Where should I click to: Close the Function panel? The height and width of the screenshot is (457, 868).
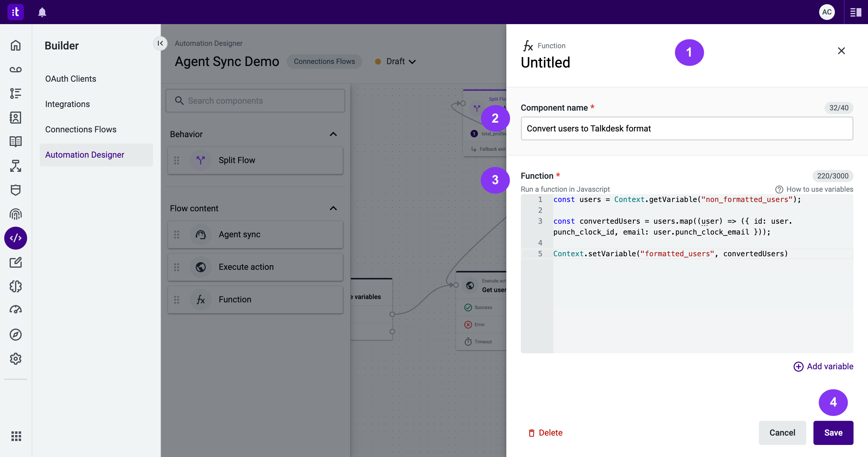click(x=841, y=51)
